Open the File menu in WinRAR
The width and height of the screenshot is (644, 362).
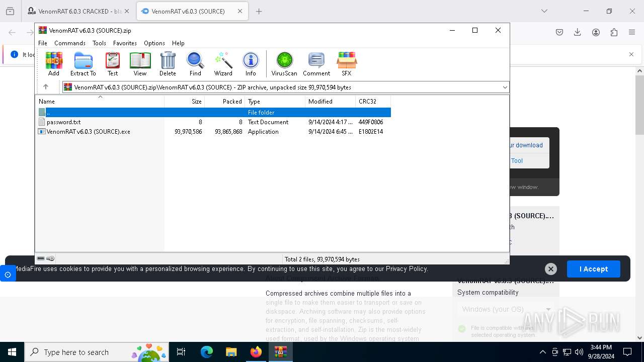(43, 43)
